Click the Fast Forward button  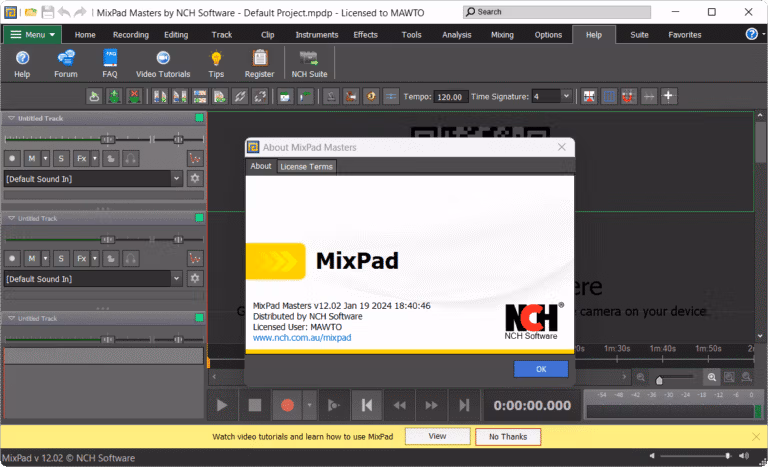tap(432, 405)
